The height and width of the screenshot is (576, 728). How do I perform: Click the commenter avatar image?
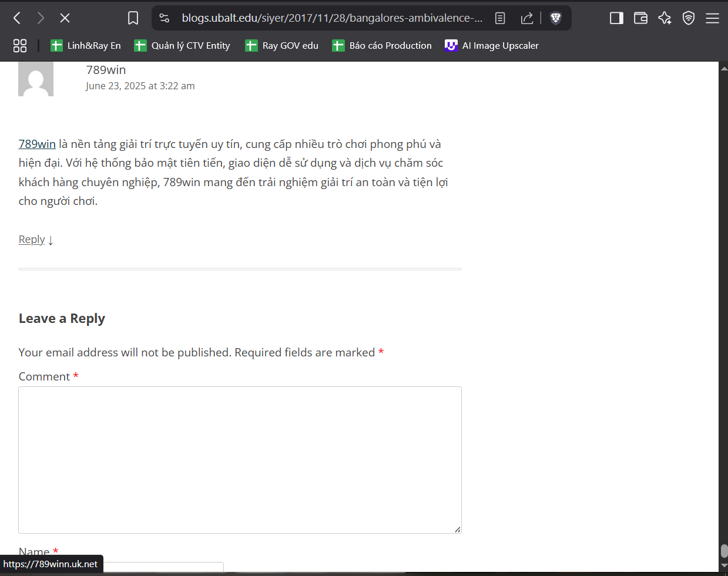(36, 79)
